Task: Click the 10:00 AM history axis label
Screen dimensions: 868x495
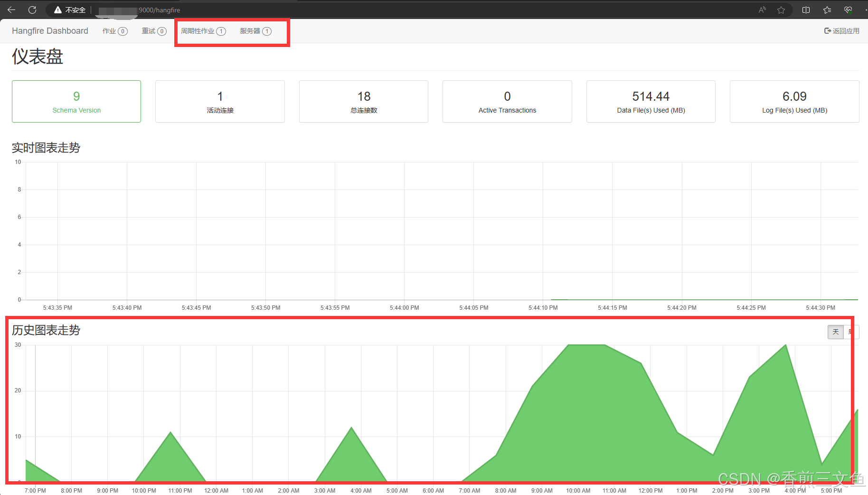Action: pos(578,491)
